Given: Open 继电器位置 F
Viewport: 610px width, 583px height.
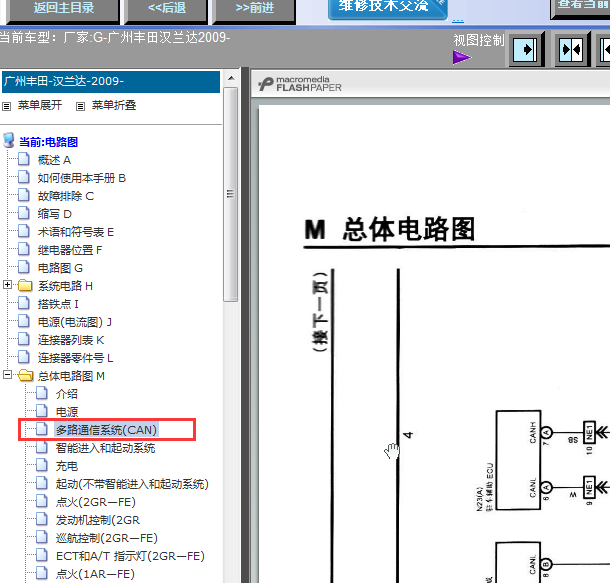Looking at the screenshot, I should coord(70,250).
